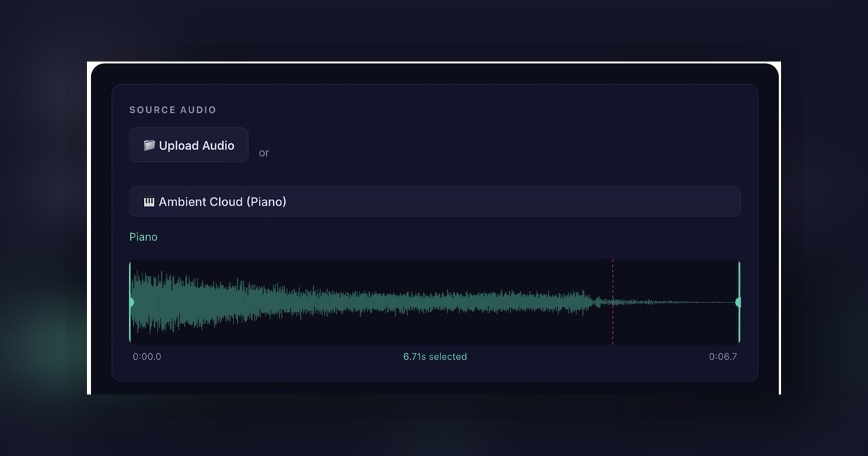Grab the left trim handle of the waveform
868x456 pixels.
(x=131, y=302)
